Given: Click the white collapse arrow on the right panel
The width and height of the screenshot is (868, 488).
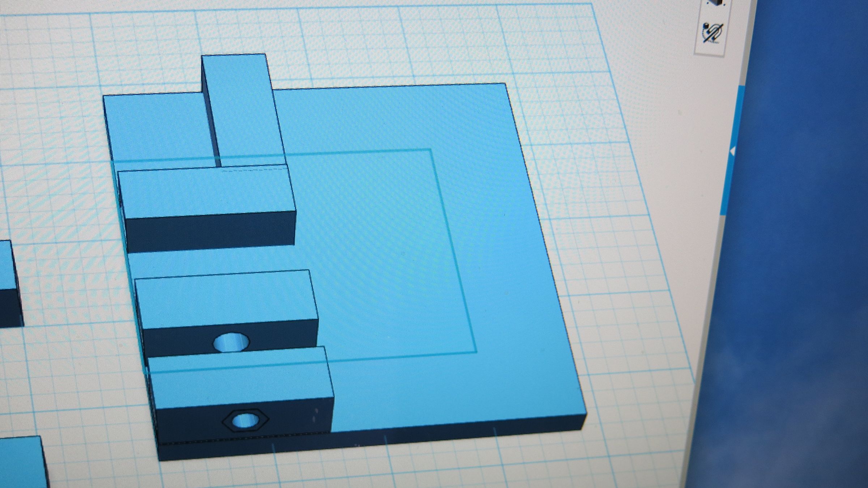Looking at the screenshot, I should (733, 152).
